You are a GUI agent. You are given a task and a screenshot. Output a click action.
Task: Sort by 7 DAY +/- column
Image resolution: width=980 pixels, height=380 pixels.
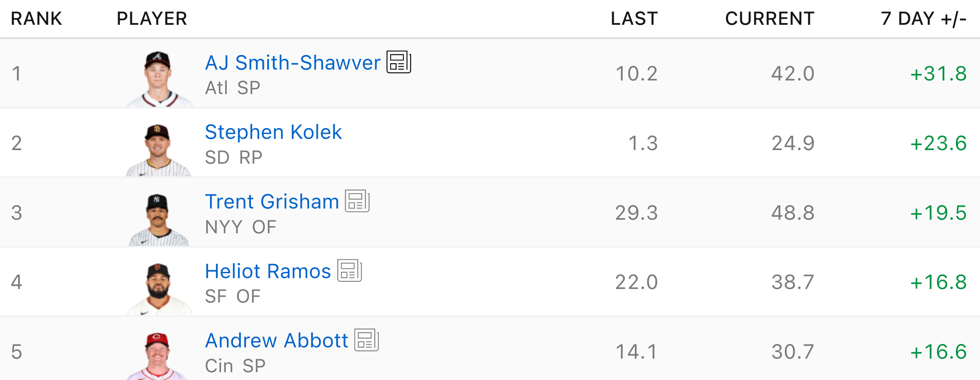coord(923,19)
